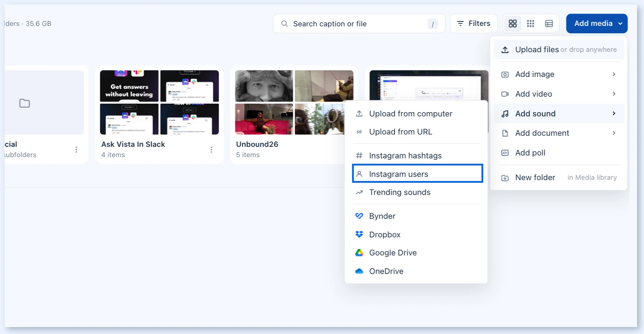Expand the Add image submenu arrow
The width and height of the screenshot is (644, 334).
[614, 74]
